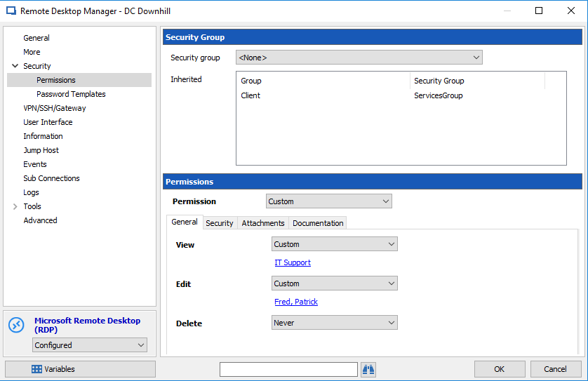Click the search text field
The width and height of the screenshot is (588, 381).
(x=288, y=369)
